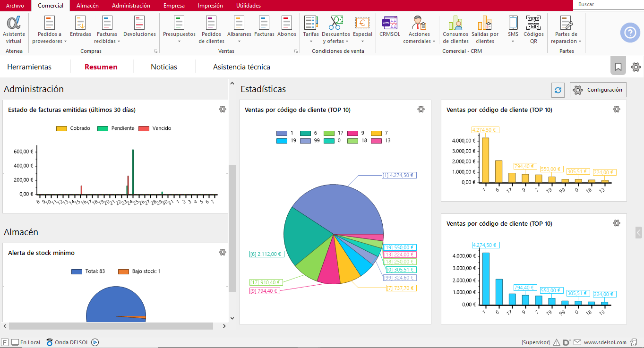Switch to the Empresa ribbon tab
The height and width of the screenshot is (348, 644).
pyautogui.click(x=174, y=6)
